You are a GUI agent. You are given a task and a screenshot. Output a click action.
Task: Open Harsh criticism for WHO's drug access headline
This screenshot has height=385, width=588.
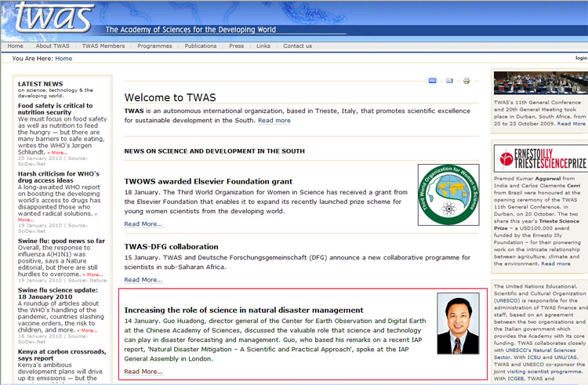coord(59,177)
